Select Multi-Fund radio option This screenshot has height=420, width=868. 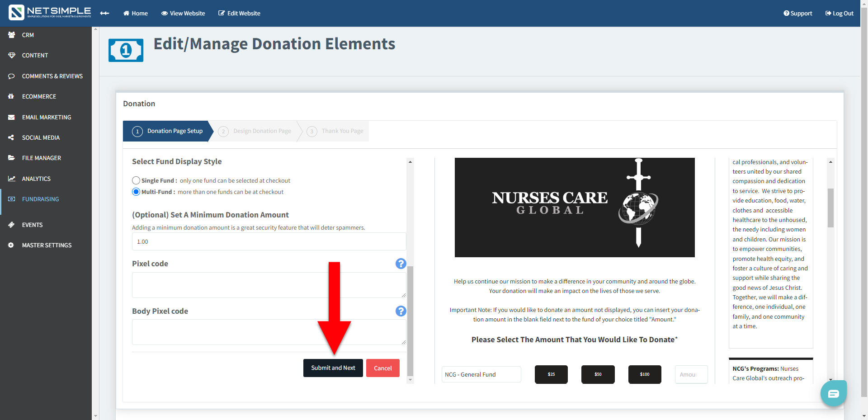point(136,192)
